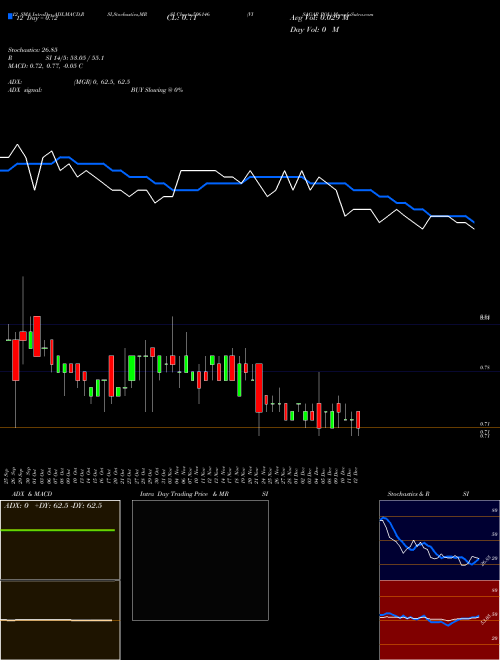The width and height of the screenshot is (500, 660).
Task: Click the tall red candle on 21 Nov
Action: [259, 388]
